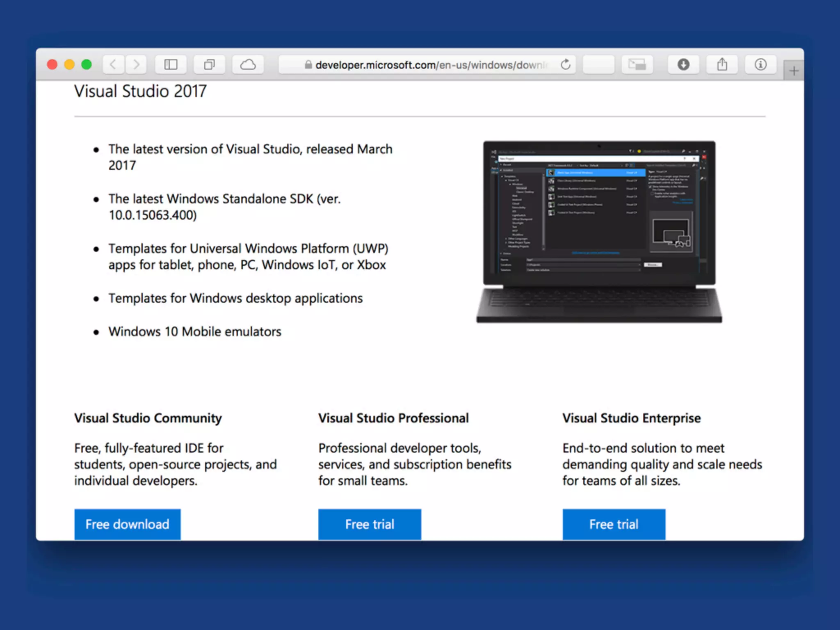Click Free trial under Visual Studio Professional
Screen dimensions: 840x630
pyautogui.click(x=370, y=524)
